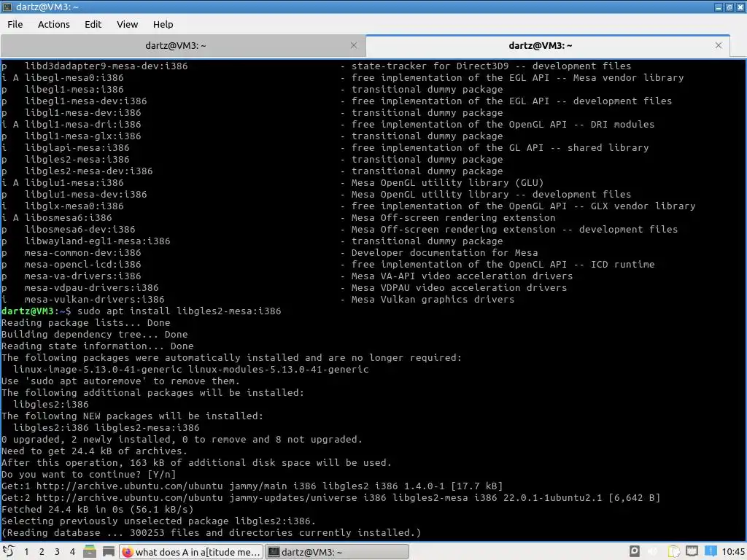Open the Help menu
Image resolution: width=747 pixels, height=560 pixels.
pos(163,24)
